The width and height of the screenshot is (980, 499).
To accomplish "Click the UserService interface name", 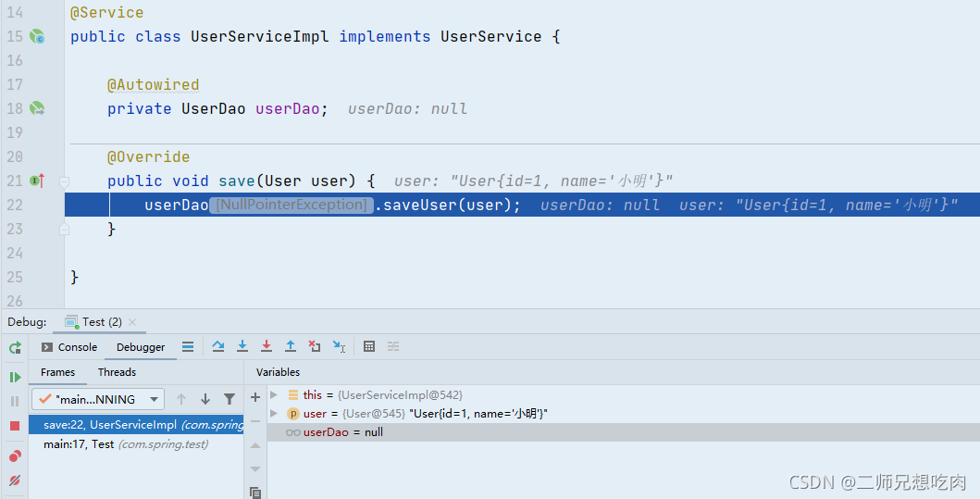I will (x=491, y=36).
